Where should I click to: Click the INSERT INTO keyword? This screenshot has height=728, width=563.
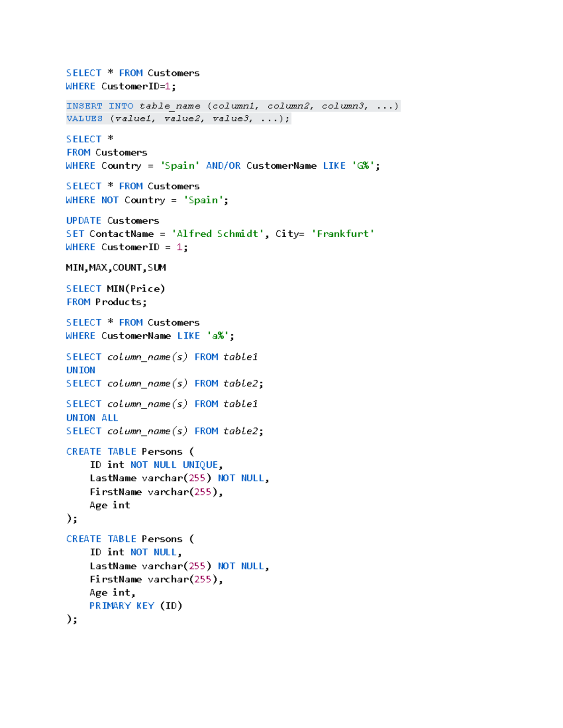(x=99, y=106)
